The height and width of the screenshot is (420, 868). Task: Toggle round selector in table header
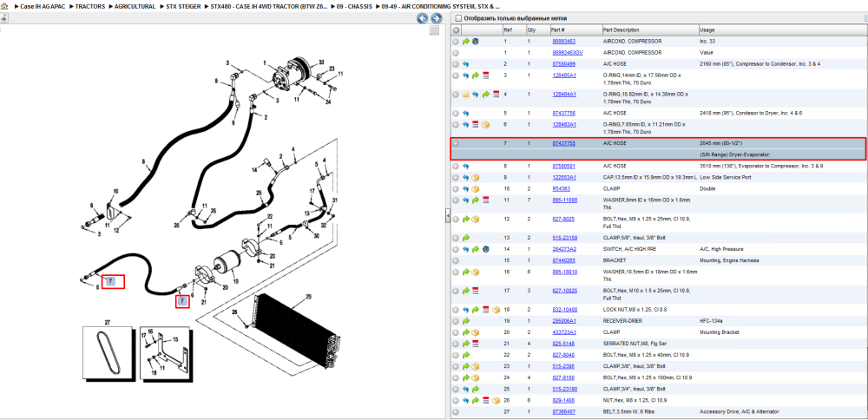[456, 30]
